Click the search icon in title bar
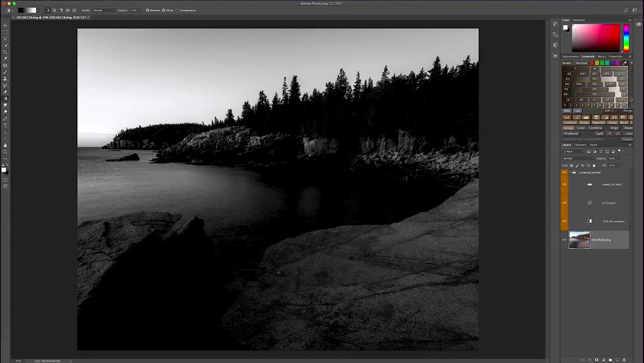The image size is (644, 363). coord(626,10)
